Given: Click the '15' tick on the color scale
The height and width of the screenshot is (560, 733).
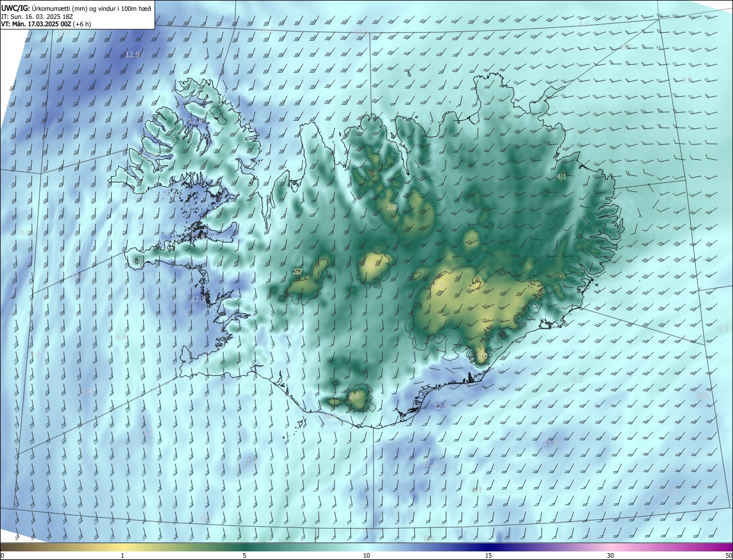Looking at the screenshot, I should tap(488, 556).
